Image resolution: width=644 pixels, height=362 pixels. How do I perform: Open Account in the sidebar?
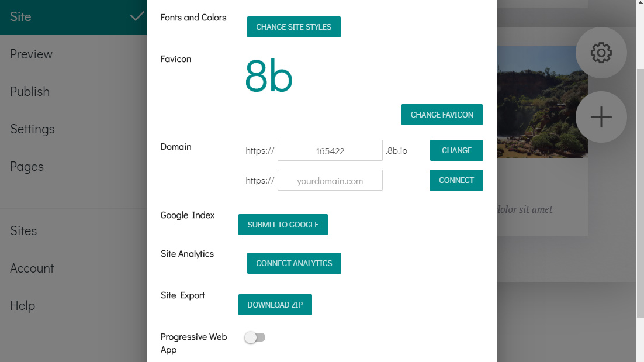pos(32,268)
